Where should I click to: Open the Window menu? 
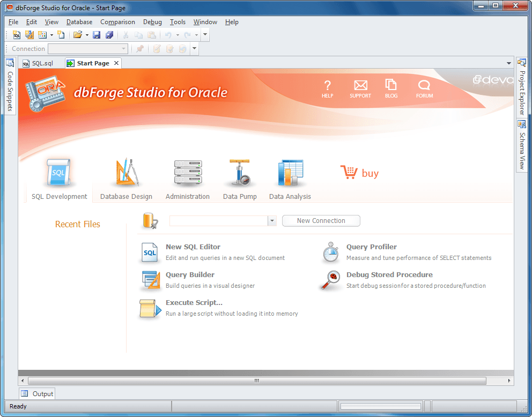205,21
